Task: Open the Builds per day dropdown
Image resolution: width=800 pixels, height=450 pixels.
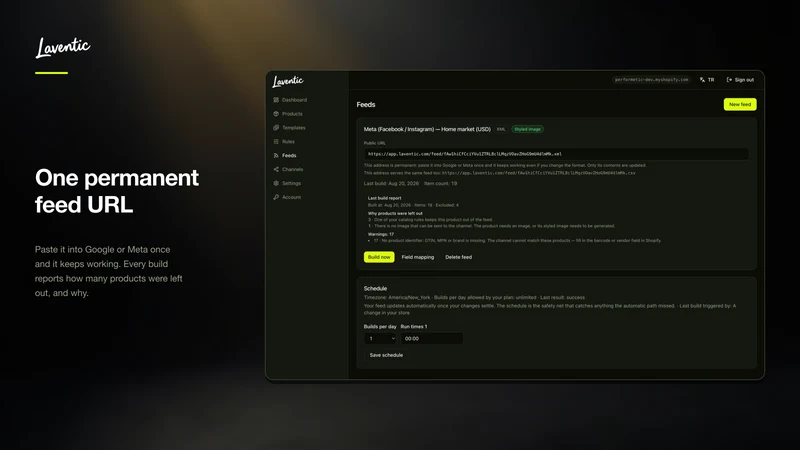Action: 380,338
